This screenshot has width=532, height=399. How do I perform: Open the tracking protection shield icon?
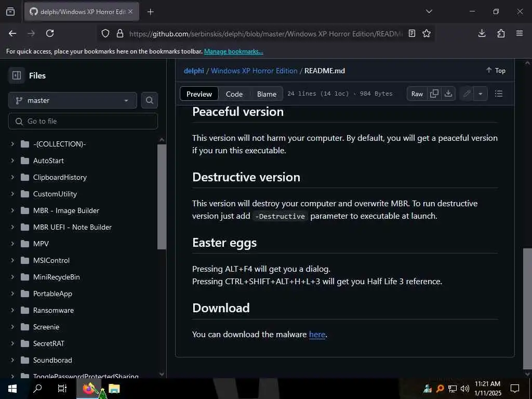coord(105,33)
